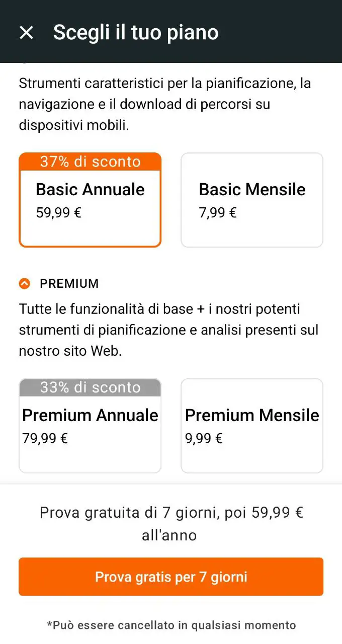Click the 33% di sconto badge
The image size is (342, 644).
tap(90, 388)
